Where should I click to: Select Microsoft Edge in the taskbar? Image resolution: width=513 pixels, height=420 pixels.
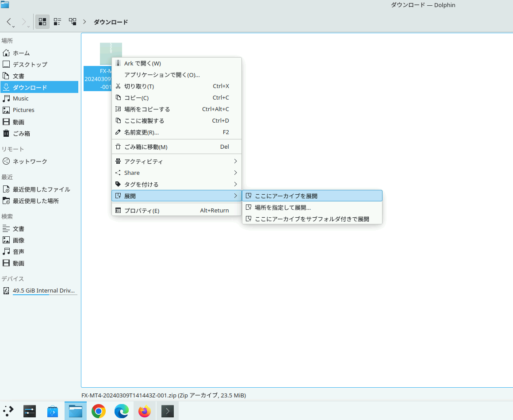tap(121, 411)
